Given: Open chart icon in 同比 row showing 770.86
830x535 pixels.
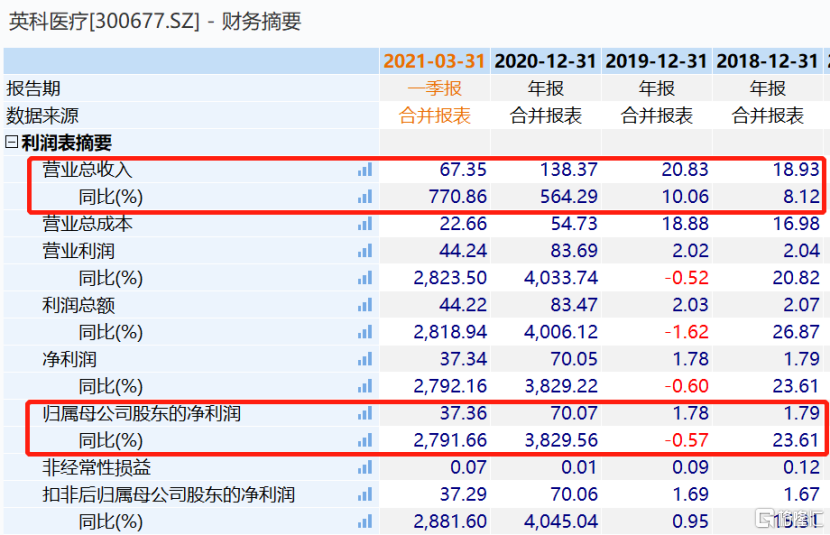Looking at the screenshot, I should click(365, 197).
